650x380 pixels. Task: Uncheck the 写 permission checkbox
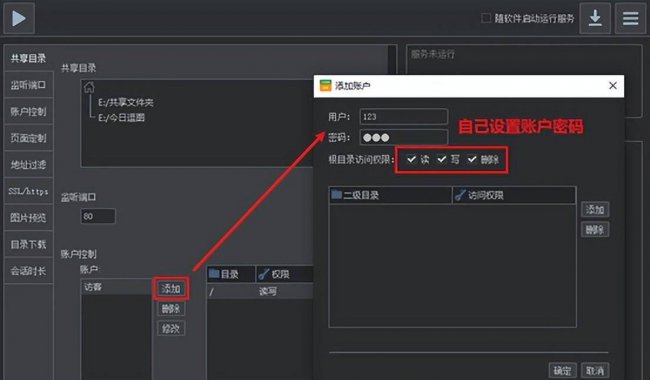[441, 159]
